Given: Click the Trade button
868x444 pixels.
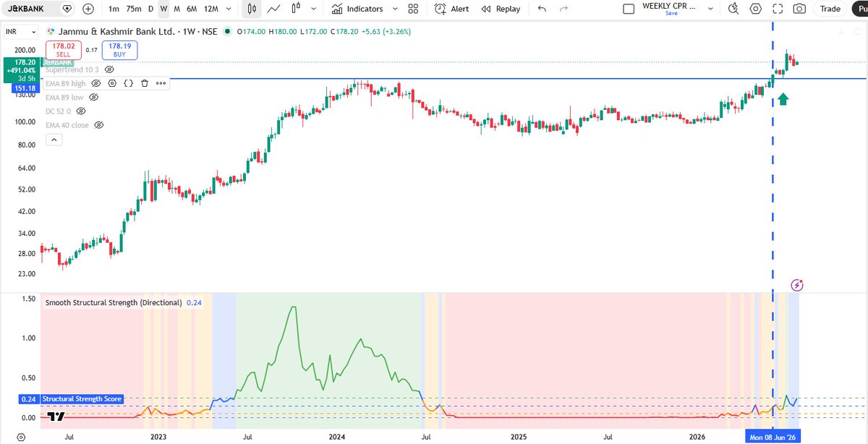Looking at the screenshot, I should [x=830, y=9].
